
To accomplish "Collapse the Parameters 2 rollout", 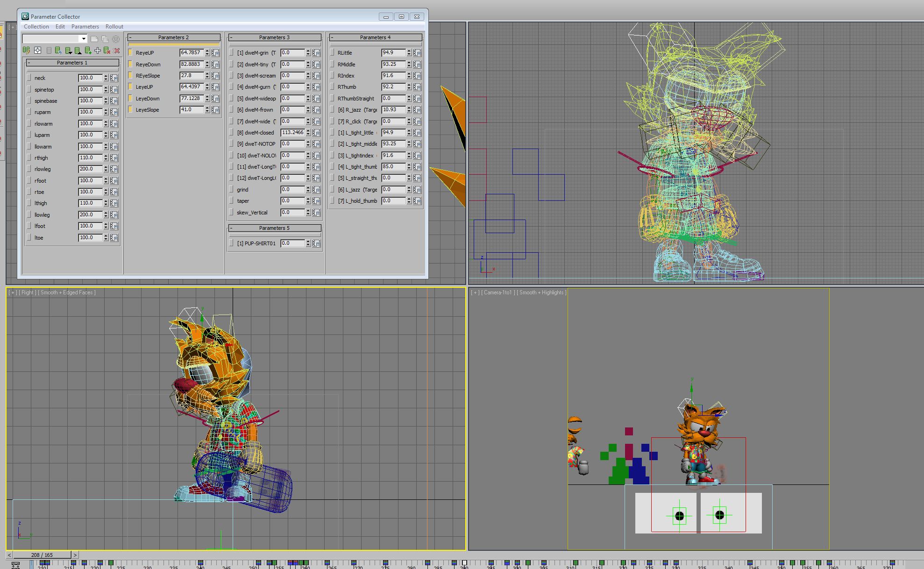I will pos(173,37).
